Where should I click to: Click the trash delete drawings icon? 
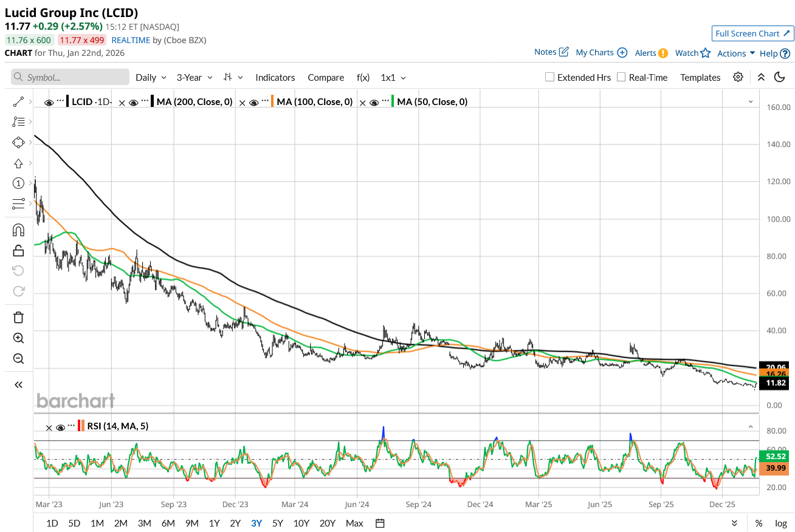[x=18, y=317]
